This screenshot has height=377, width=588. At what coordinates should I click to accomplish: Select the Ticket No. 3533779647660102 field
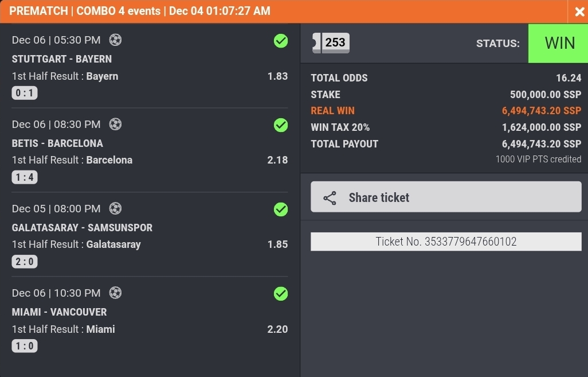pyautogui.click(x=446, y=242)
